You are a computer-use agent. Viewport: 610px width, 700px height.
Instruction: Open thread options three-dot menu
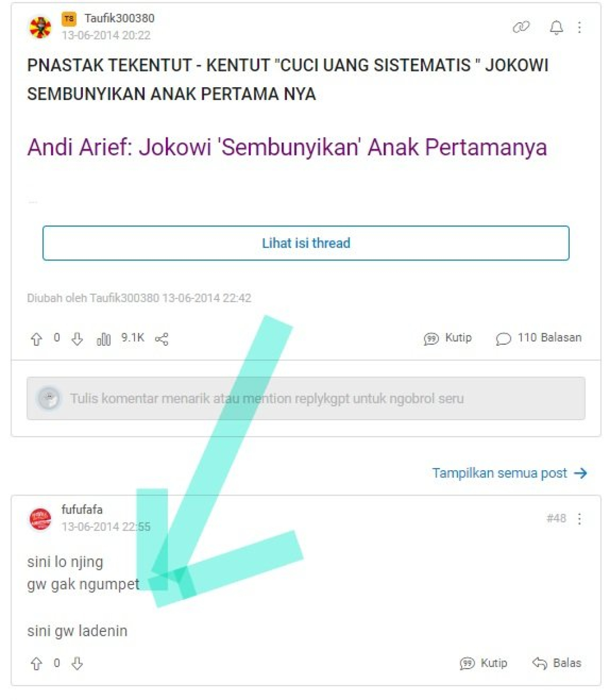579,27
